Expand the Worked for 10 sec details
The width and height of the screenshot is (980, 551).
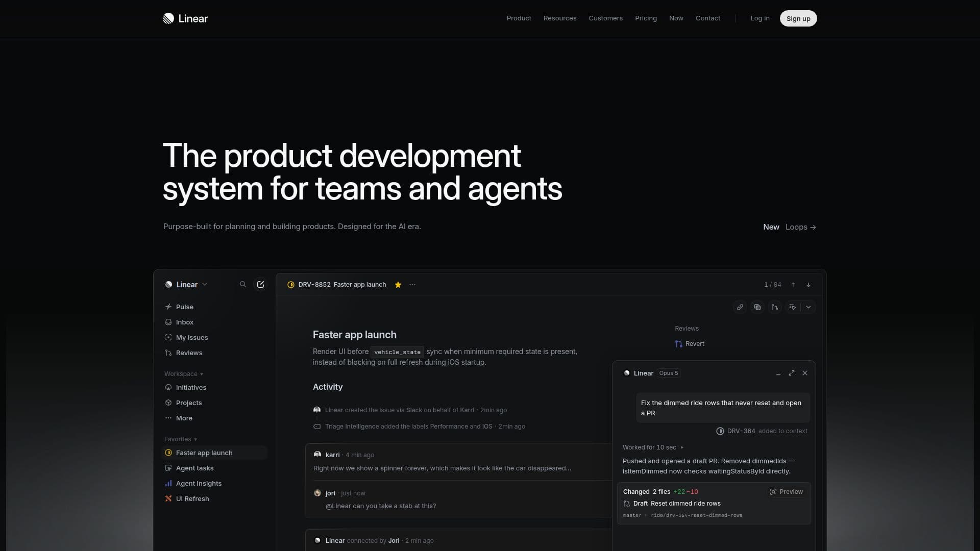tap(653, 447)
